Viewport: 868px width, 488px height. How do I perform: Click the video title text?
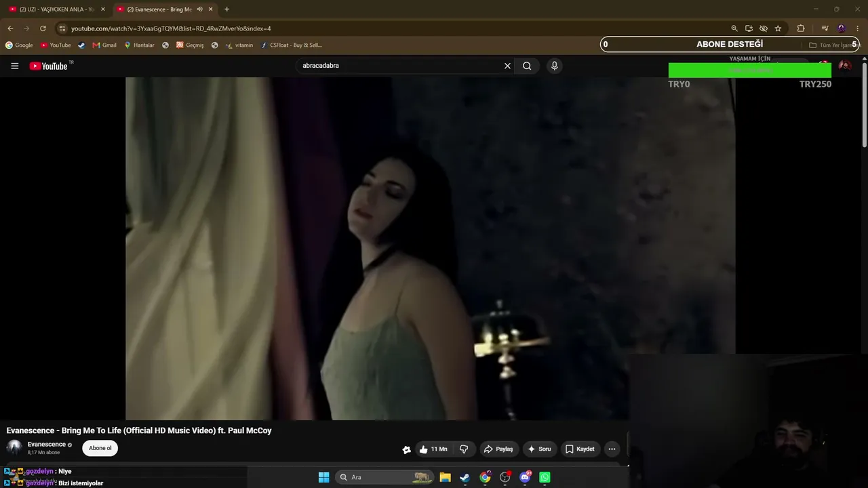[x=139, y=430]
